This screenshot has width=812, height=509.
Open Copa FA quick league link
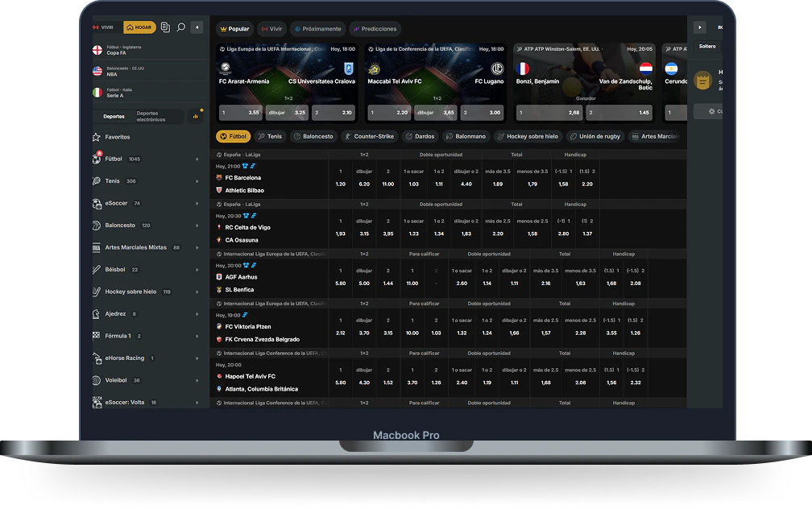click(148, 50)
